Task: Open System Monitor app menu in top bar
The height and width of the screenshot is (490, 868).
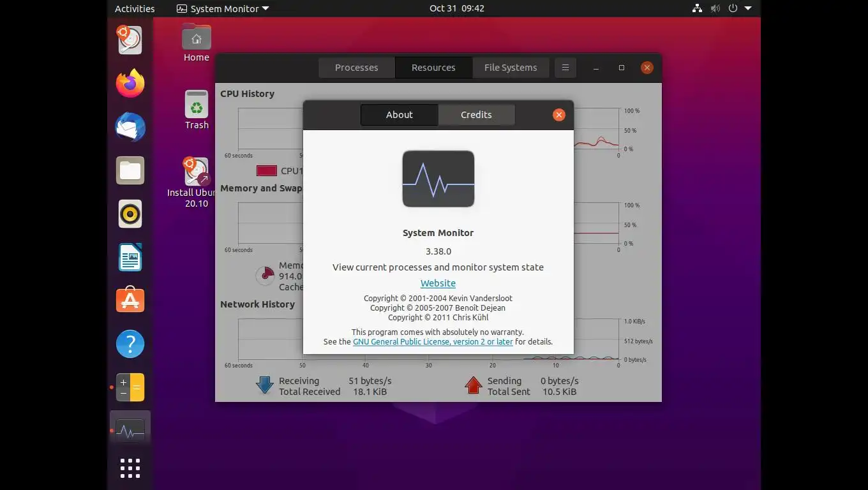Action: coord(223,8)
